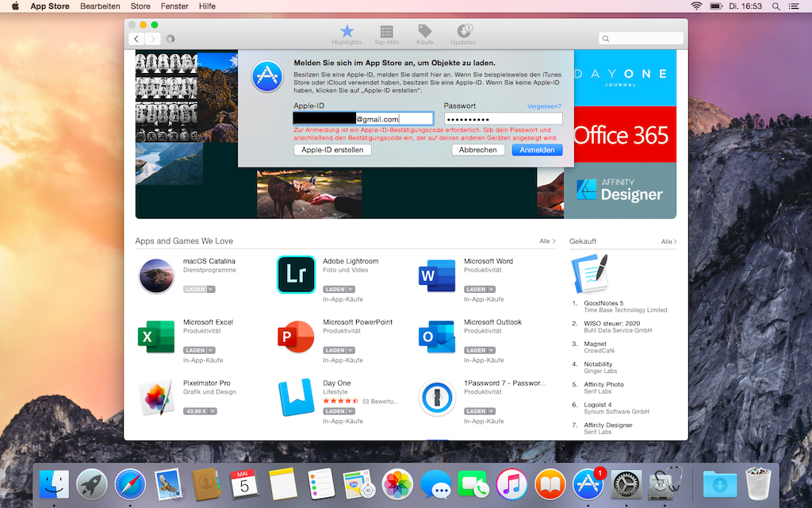Open Spotlight search in menu bar
The width and height of the screenshot is (812, 508).
(776, 6)
